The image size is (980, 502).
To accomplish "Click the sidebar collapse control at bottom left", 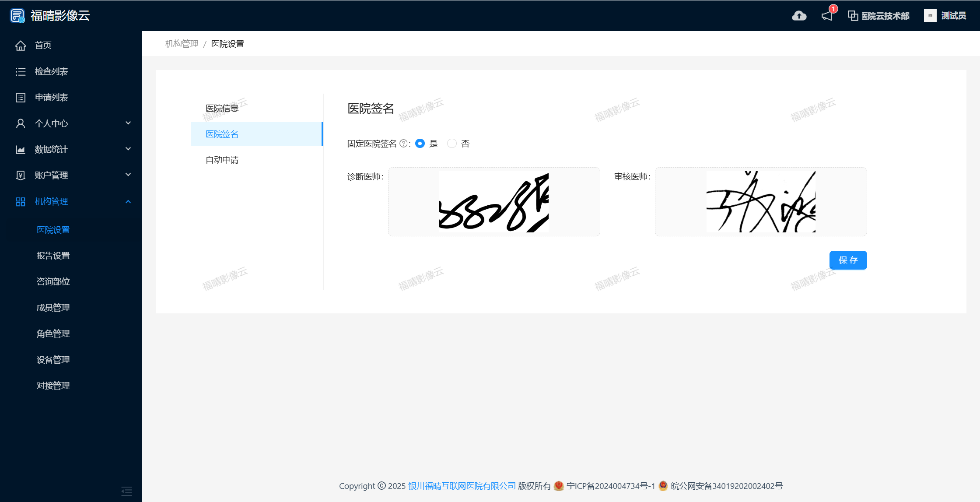I will (126, 491).
